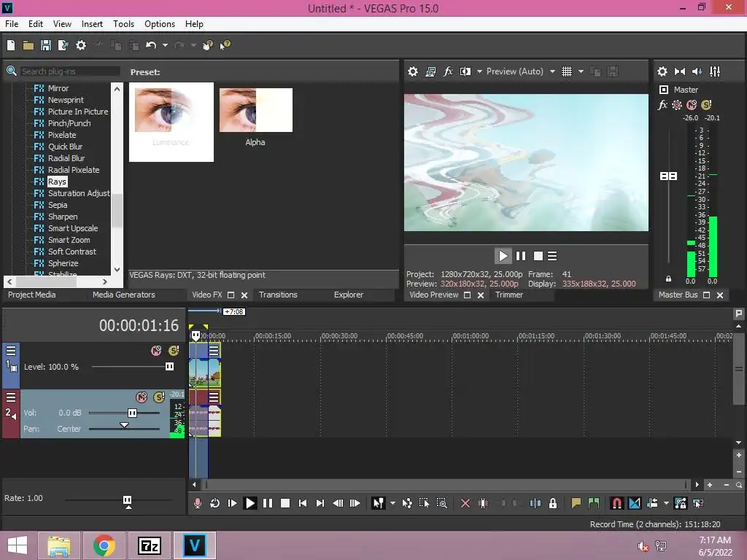Open video track 1 hamburger menu
The width and height of the screenshot is (747, 560).
[11, 351]
